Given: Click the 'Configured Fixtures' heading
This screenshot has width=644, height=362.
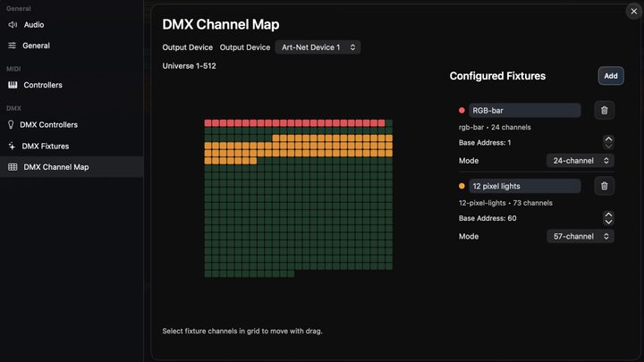Looking at the screenshot, I should (x=497, y=76).
